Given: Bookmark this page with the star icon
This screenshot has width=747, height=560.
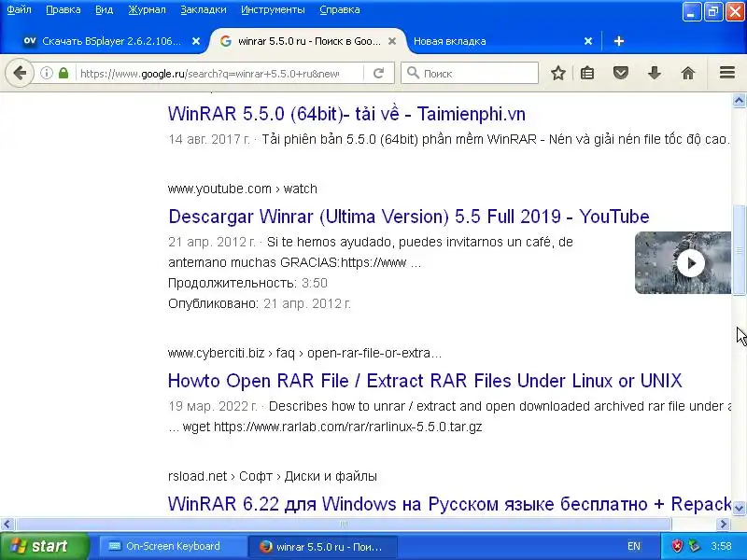Looking at the screenshot, I should tap(557, 73).
